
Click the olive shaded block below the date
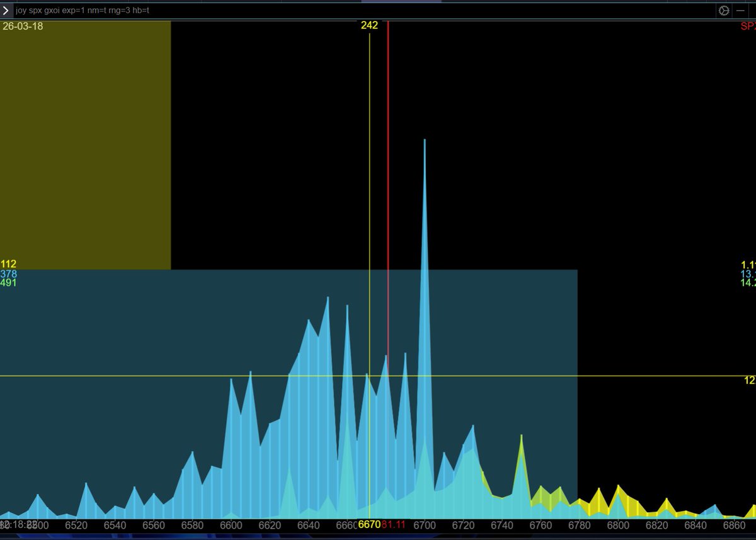[85, 145]
